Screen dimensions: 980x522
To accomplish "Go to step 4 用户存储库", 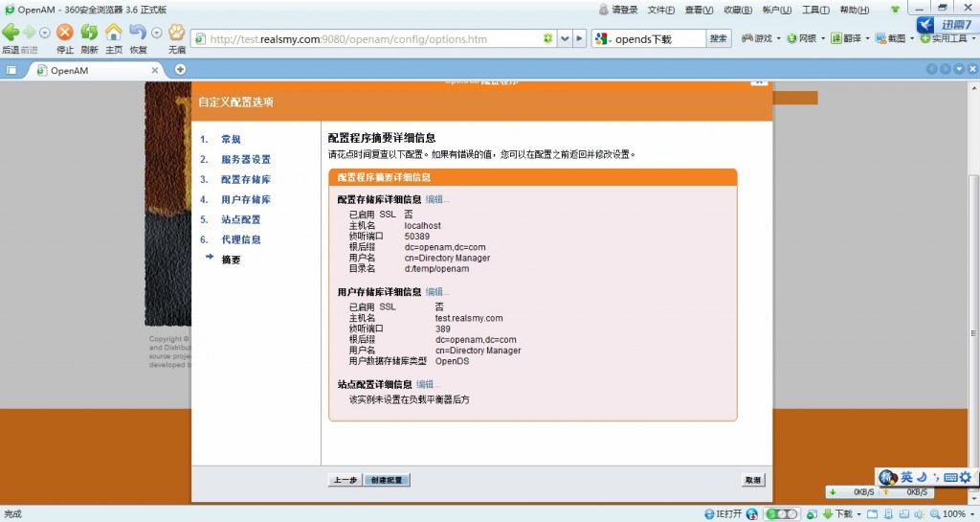I will coord(246,199).
